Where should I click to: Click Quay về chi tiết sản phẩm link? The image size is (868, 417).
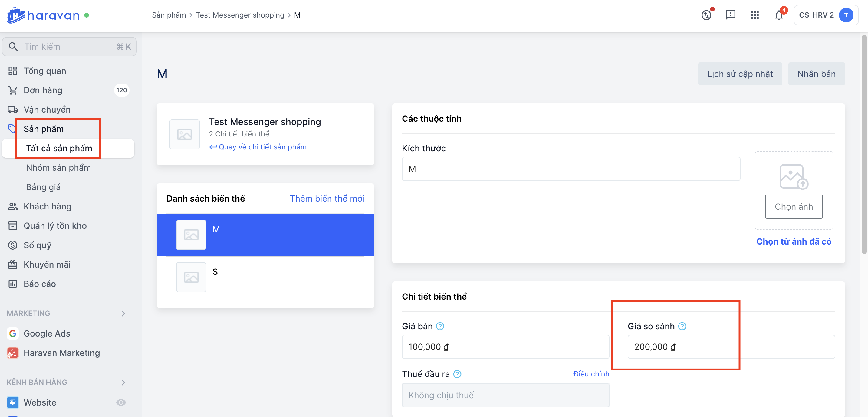[258, 147]
